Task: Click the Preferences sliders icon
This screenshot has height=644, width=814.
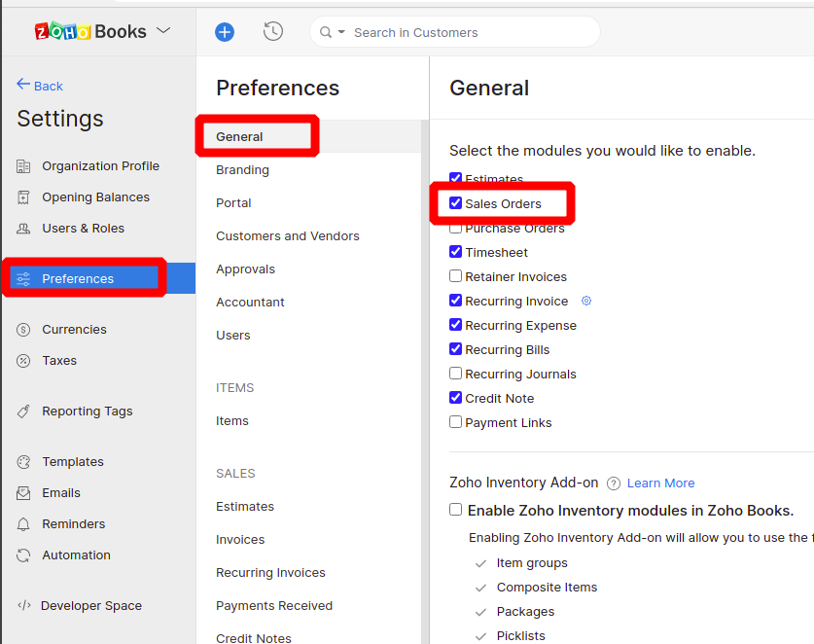Action: pyautogui.click(x=23, y=279)
